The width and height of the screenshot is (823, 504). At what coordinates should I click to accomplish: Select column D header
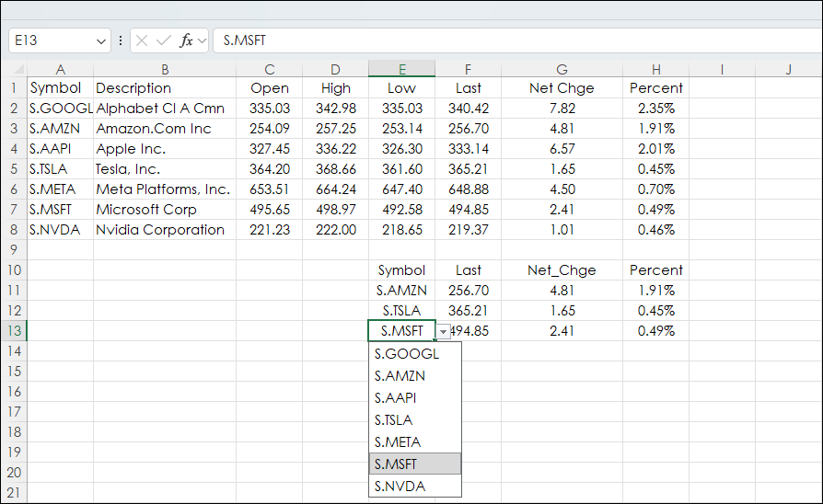click(x=335, y=69)
